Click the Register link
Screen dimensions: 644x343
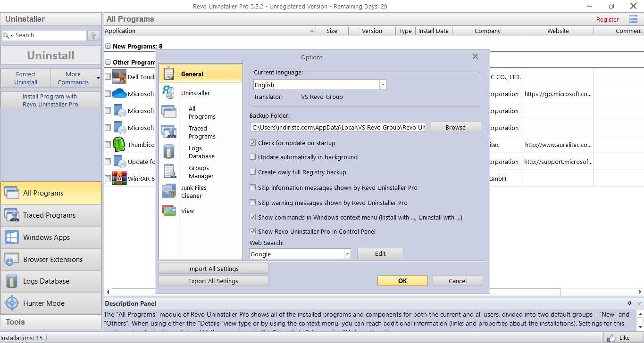(x=607, y=19)
